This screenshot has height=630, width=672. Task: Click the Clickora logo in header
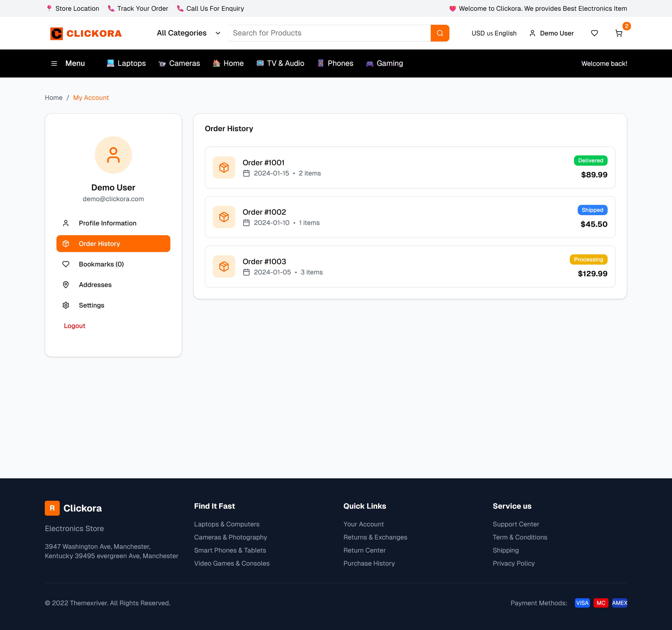[x=86, y=33]
